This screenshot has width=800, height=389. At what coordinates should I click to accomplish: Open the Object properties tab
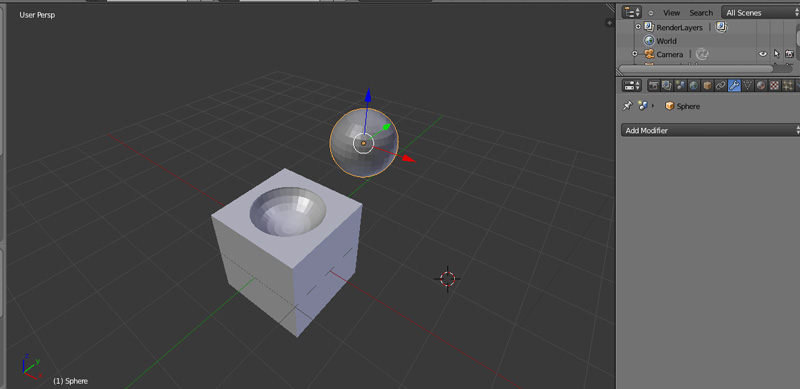pyautogui.click(x=707, y=85)
